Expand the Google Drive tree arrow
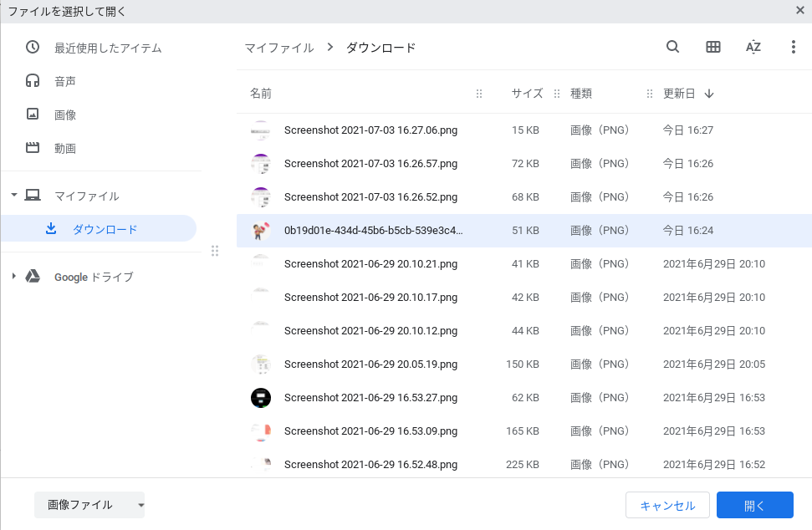Viewport: 812px width, 530px height. [13, 277]
